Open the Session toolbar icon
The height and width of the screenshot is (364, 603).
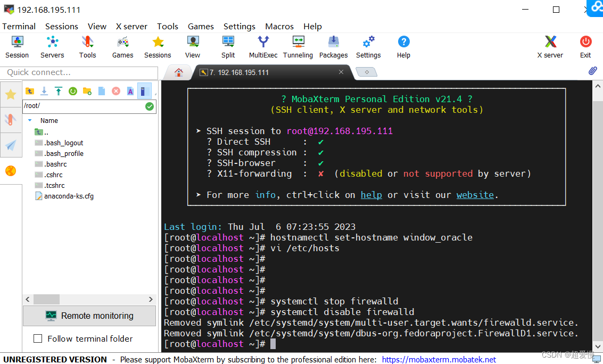point(17,47)
